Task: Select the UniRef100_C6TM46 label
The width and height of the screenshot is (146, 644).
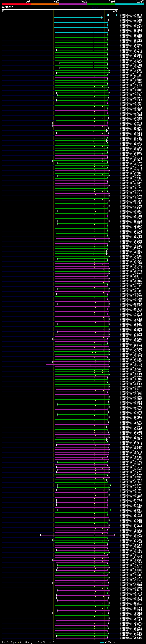Action: point(131,50)
